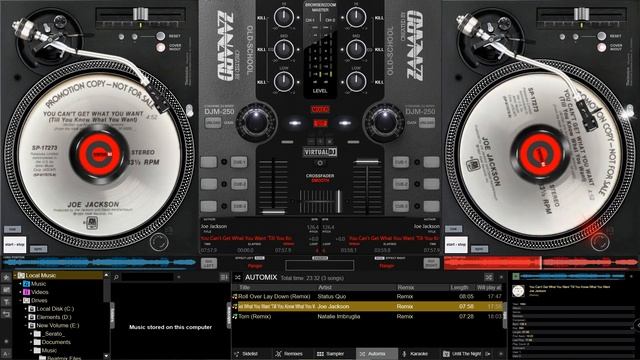Screen dimensions: 640x360
Task: Expand the _Serato_ folder node
Action: pos(31,334)
